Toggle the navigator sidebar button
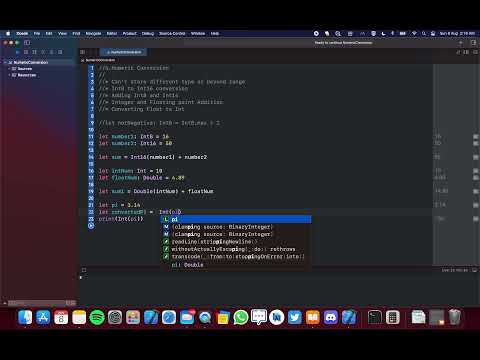This screenshot has width=480, height=360. click(27, 43)
